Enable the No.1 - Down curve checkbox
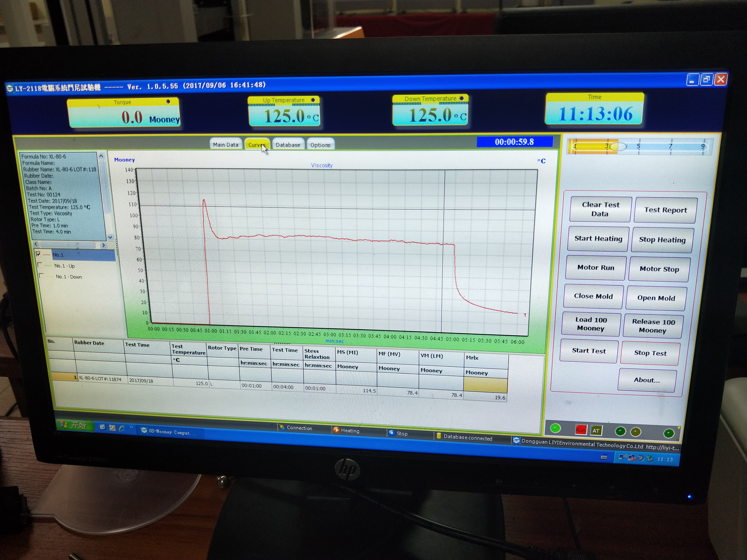The height and width of the screenshot is (560, 747). 41,275
